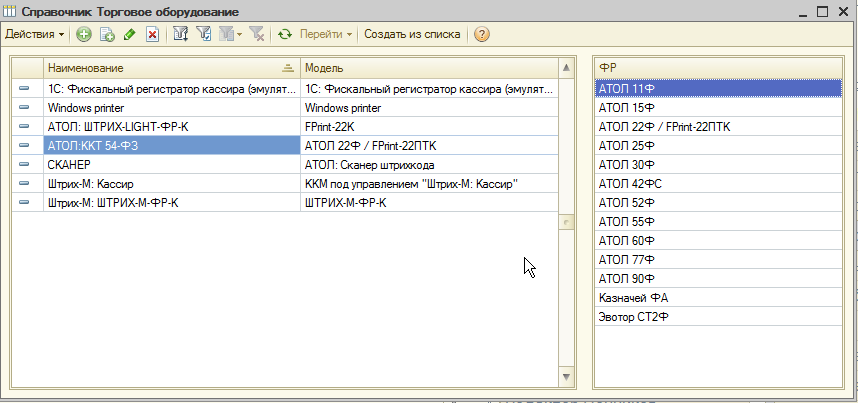
Task: Edit current item with the pencil icon
Action: point(130,34)
